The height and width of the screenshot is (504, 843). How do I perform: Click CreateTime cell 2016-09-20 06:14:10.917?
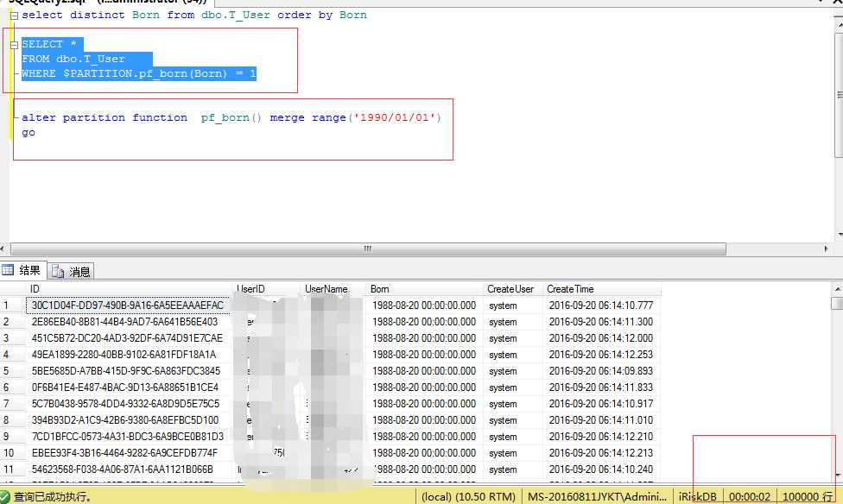(x=602, y=404)
